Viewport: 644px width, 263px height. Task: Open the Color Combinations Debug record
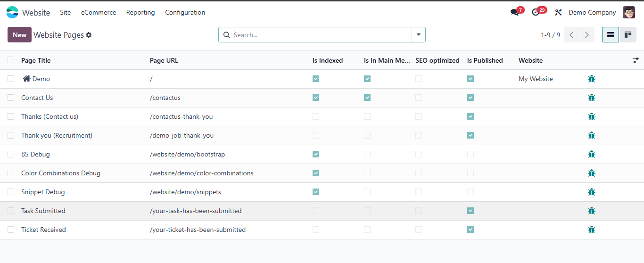click(61, 173)
